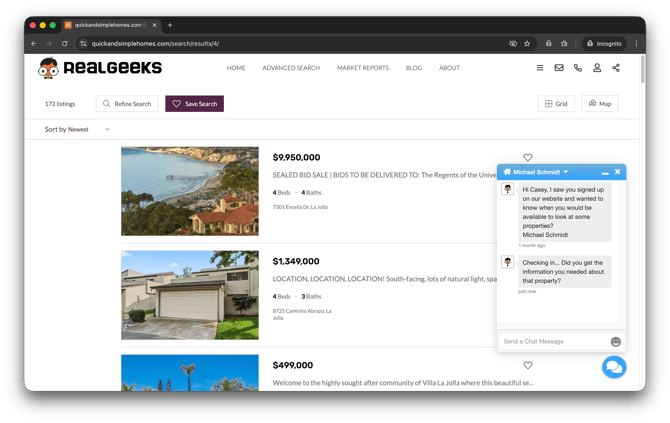670x423 pixels.
Task: Click the site info icon in address bar
Action: (x=83, y=44)
